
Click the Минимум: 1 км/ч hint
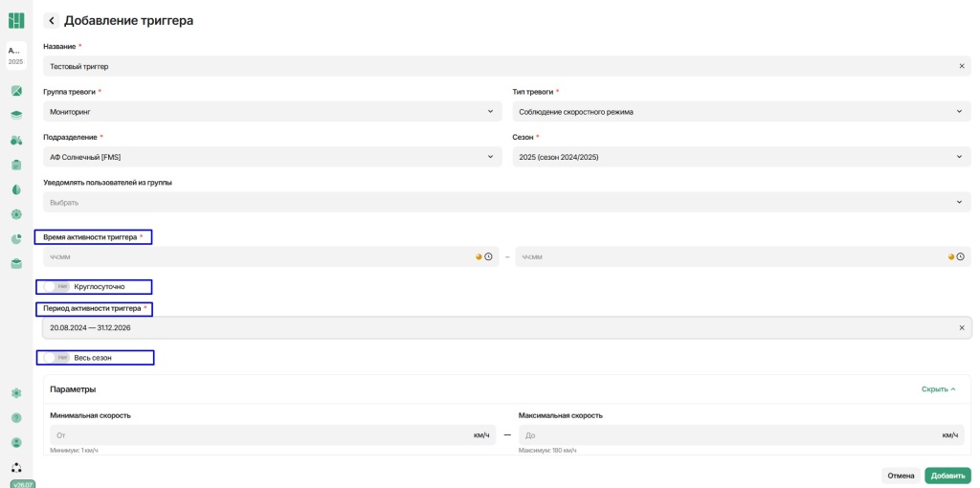75,450
